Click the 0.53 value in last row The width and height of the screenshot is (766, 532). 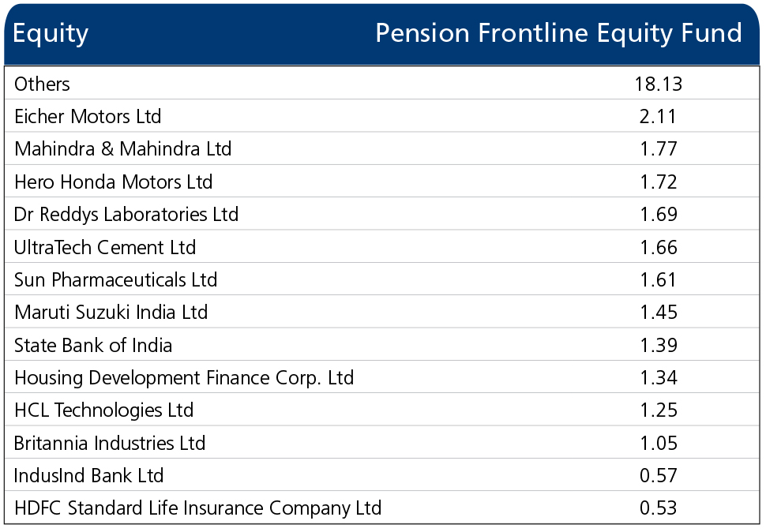point(658,508)
